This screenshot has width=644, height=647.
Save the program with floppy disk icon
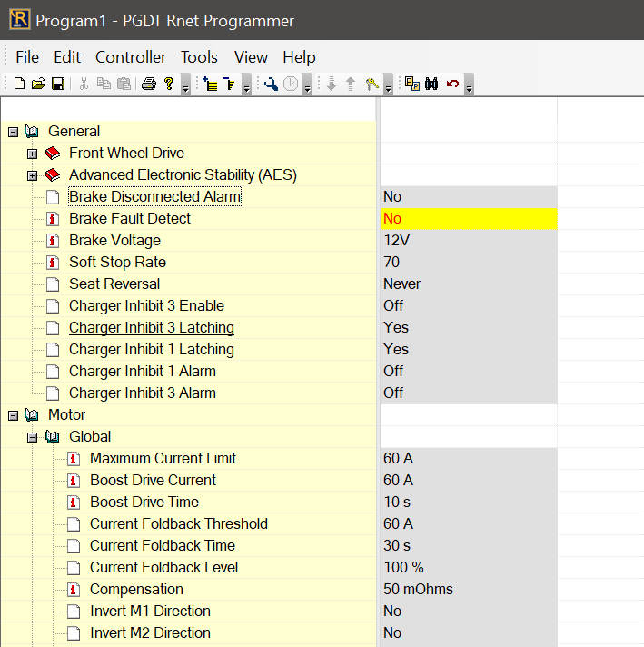(57, 85)
